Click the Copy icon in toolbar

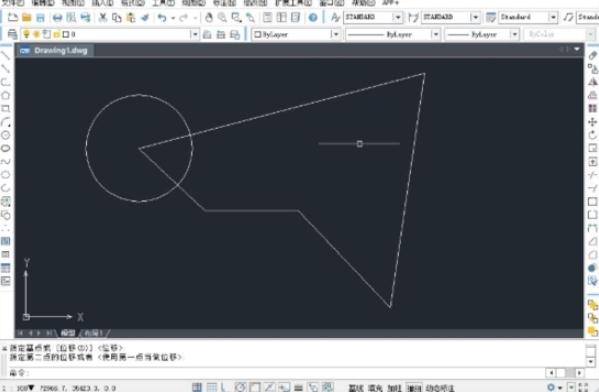(x=117, y=17)
